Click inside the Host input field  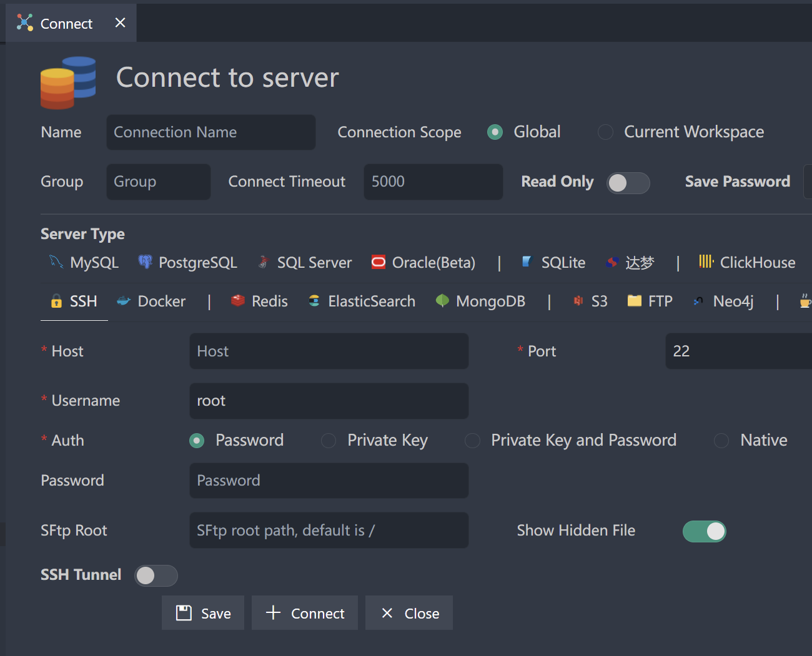(x=329, y=351)
